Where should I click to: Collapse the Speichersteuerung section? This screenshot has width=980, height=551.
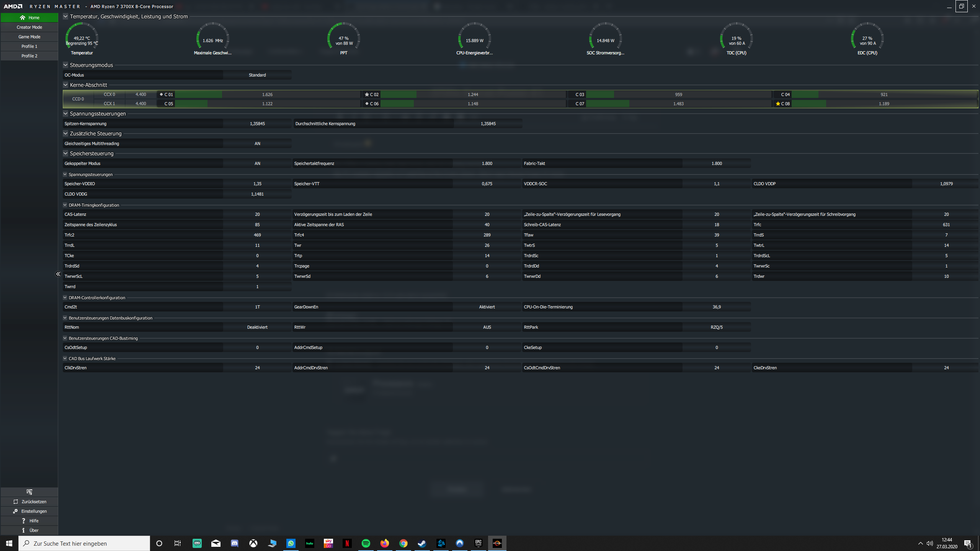[x=65, y=153]
